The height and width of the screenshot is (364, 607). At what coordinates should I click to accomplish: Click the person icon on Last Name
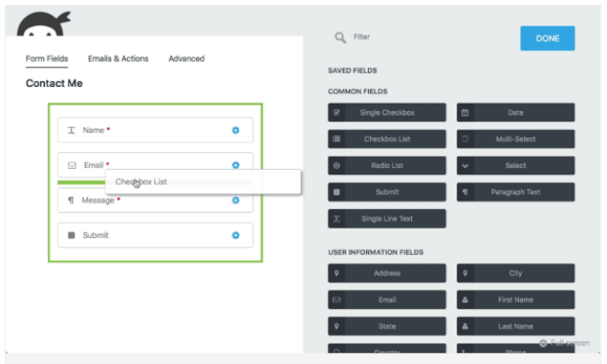click(x=465, y=327)
